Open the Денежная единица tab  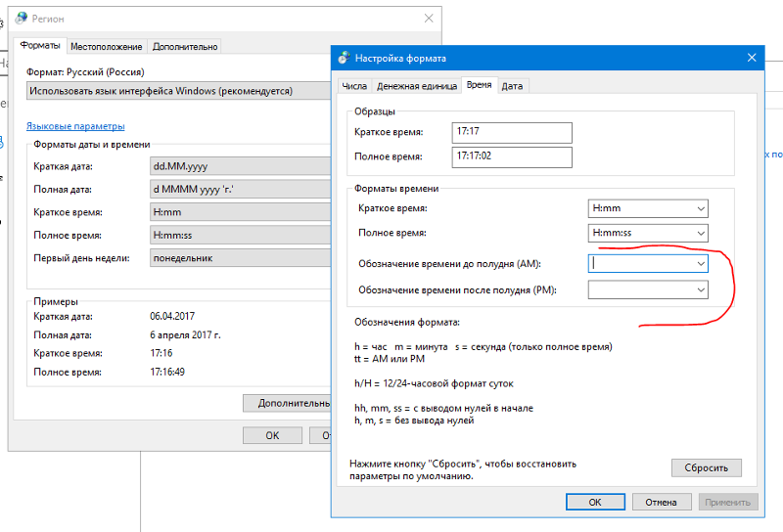click(x=416, y=86)
